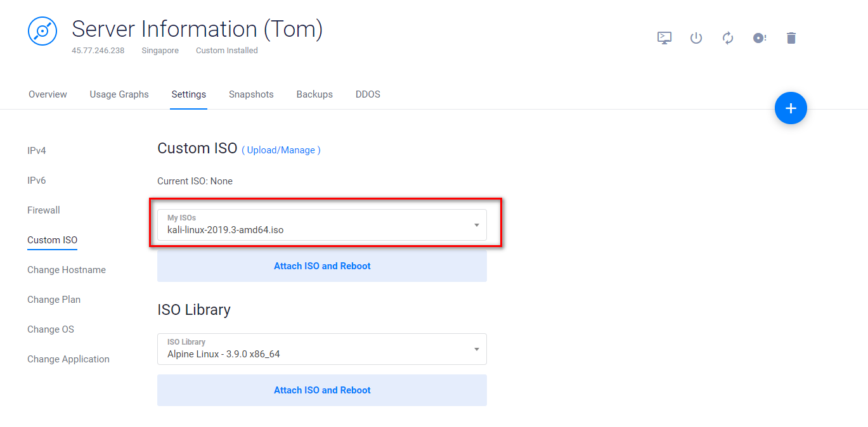The image size is (868, 427).
Task: Attach the kali-linux ISO and reboot
Action: tap(322, 266)
